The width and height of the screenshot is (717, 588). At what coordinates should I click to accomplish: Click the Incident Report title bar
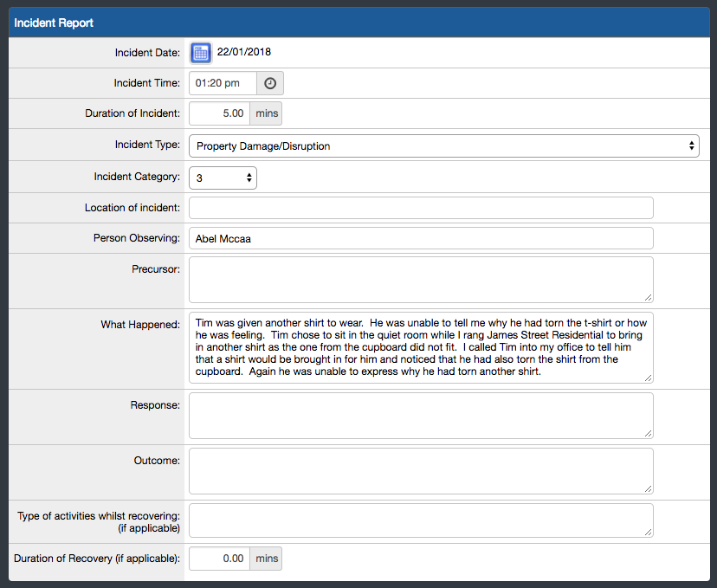[x=52, y=23]
